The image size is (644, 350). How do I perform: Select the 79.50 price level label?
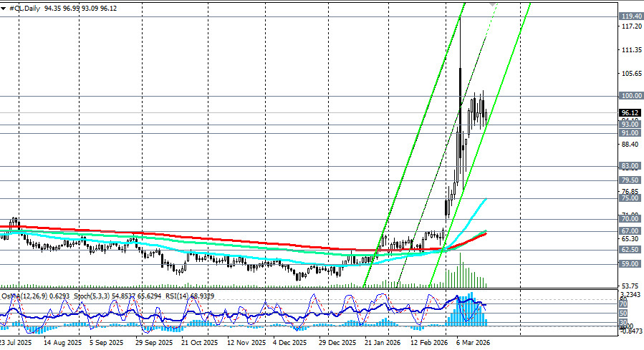(x=630, y=180)
